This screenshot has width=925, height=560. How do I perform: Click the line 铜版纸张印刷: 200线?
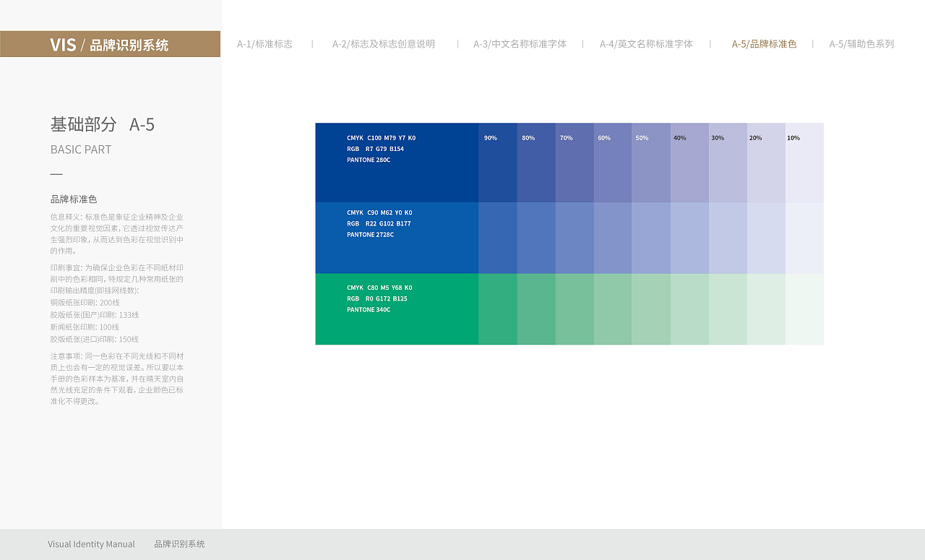coord(85,303)
